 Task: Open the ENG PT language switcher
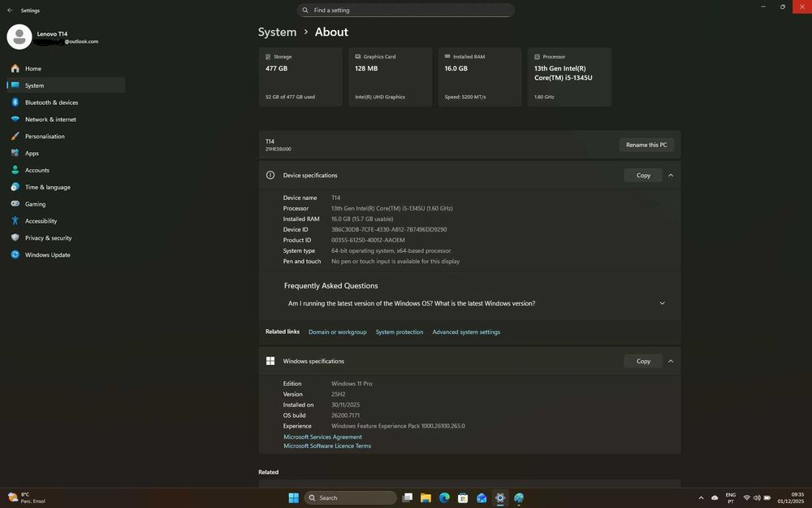point(730,497)
